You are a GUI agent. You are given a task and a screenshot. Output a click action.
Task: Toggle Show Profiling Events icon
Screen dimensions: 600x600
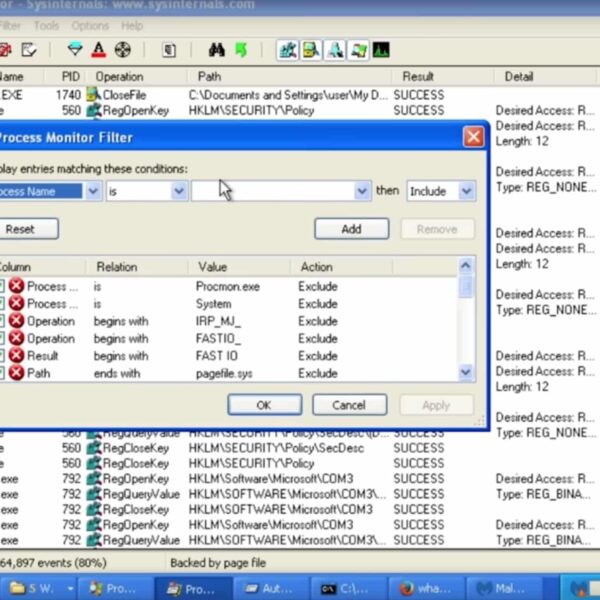coord(381,50)
